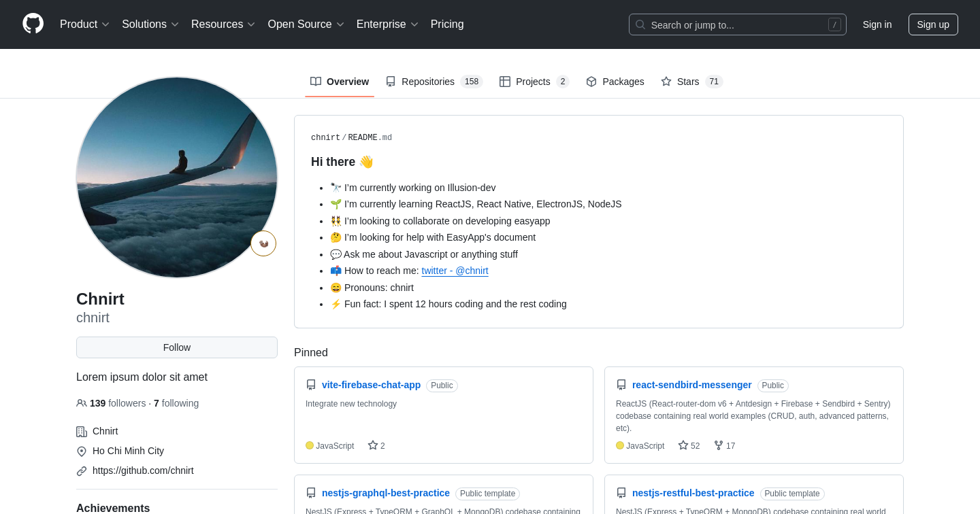The image size is (980, 514).
Task: Open the vite-firebase-chat-app repository
Action: click(x=371, y=385)
